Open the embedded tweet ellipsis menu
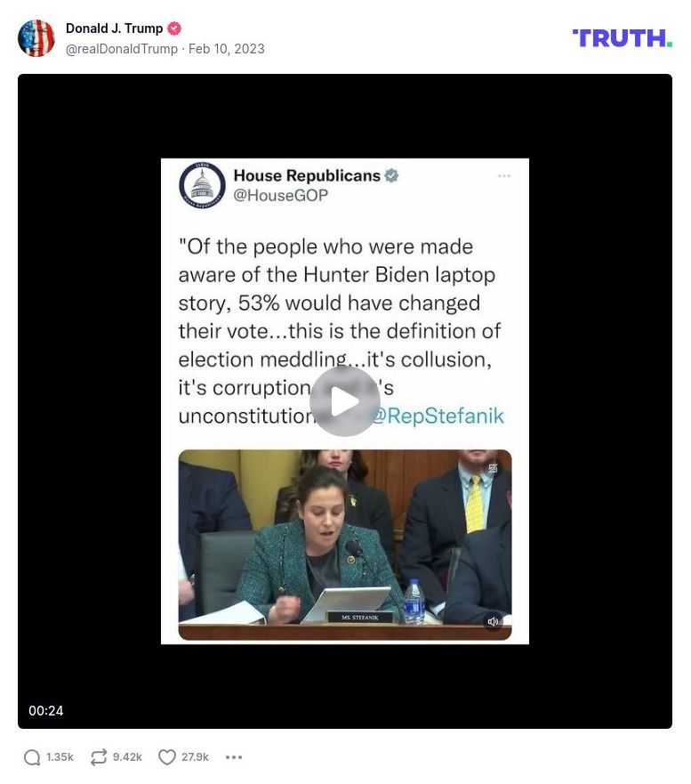 click(x=504, y=176)
